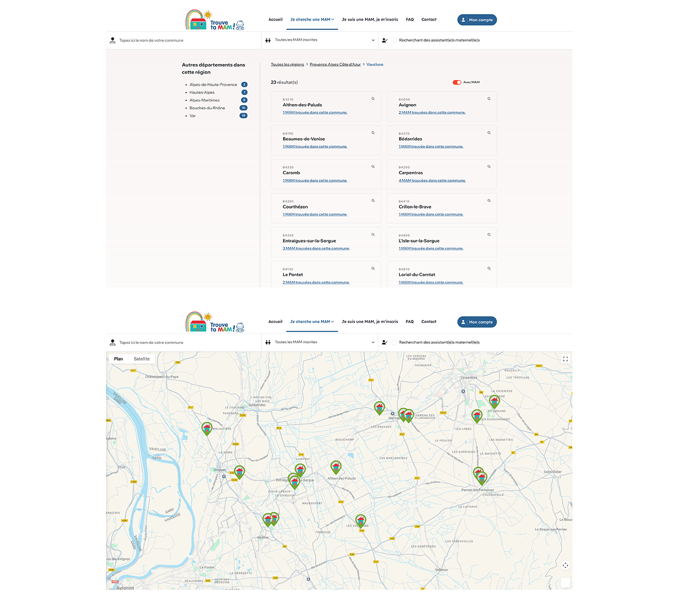Click the MAM marker near Villemiane
This screenshot has height=600, width=700.
click(x=494, y=401)
